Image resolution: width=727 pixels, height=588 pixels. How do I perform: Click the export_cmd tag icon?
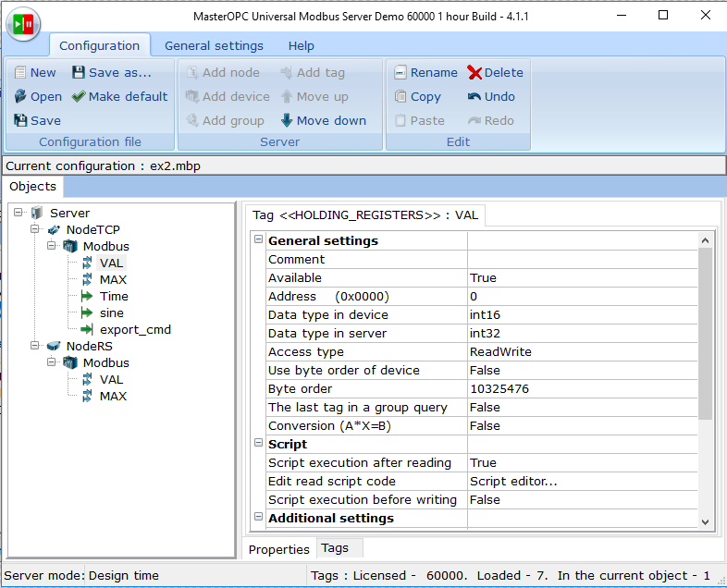[x=87, y=329]
